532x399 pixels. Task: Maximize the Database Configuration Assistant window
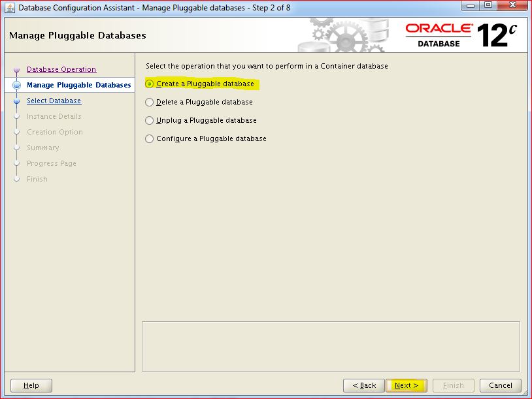[488, 7]
